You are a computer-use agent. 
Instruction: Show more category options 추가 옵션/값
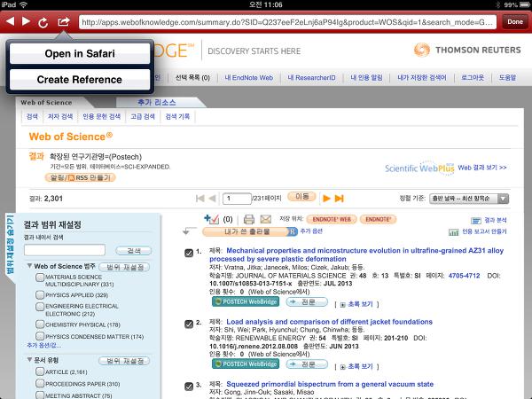(44, 346)
